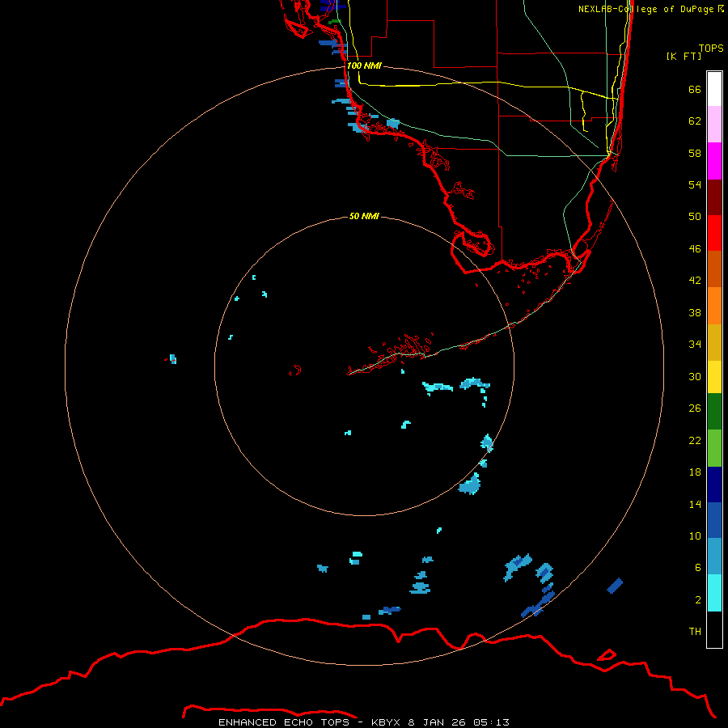Click the '10' legend value
This screenshot has height=728, width=728.
pos(695,536)
